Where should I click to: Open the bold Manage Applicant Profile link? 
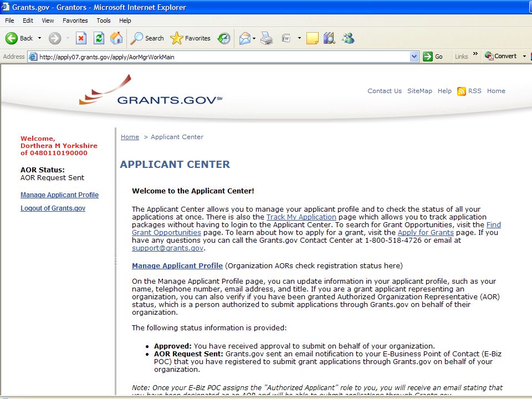177,266
